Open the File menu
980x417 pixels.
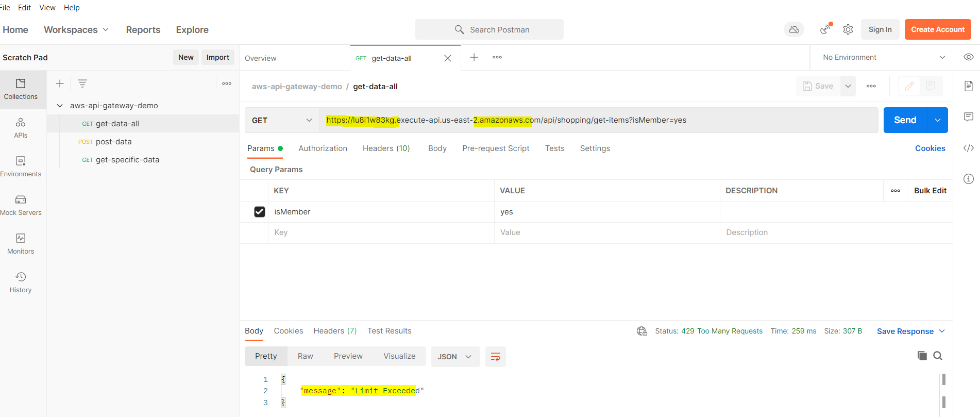(5, 8)
